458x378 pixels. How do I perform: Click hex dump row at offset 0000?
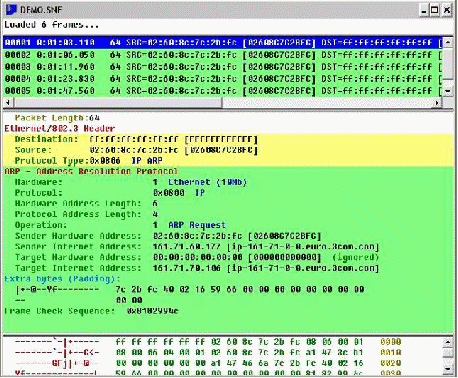(208, 342)
